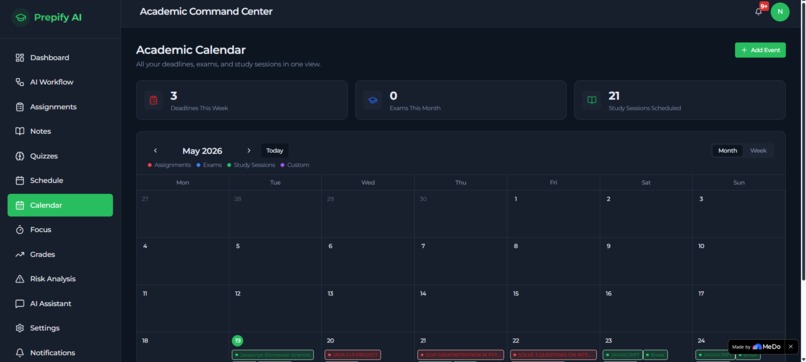Image resolution: width=806 pixels, height=362 pixels.
Task: Go to next month with right chevron
Action: tap(249, 151)
